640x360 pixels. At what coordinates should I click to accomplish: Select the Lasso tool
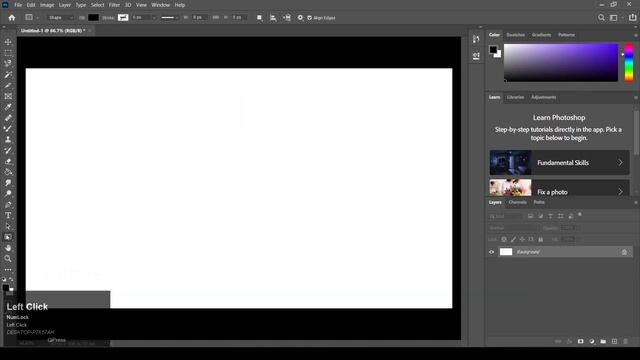tap(8, 64)
